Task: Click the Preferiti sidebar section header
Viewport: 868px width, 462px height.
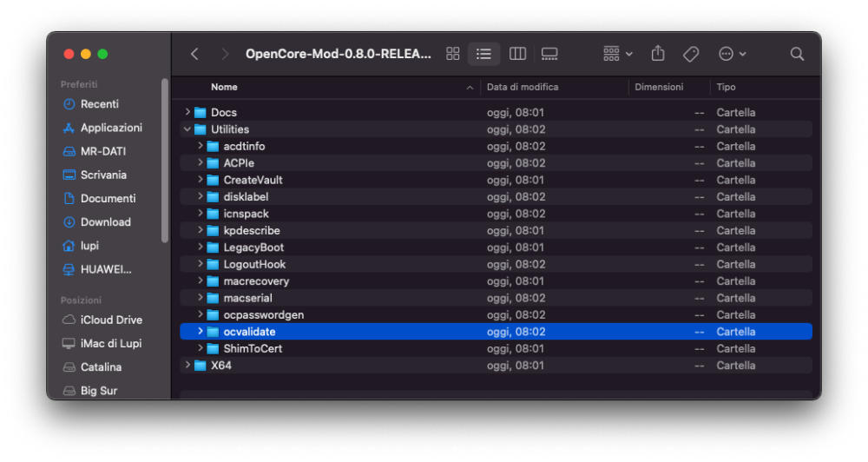Action: [79, 84]
